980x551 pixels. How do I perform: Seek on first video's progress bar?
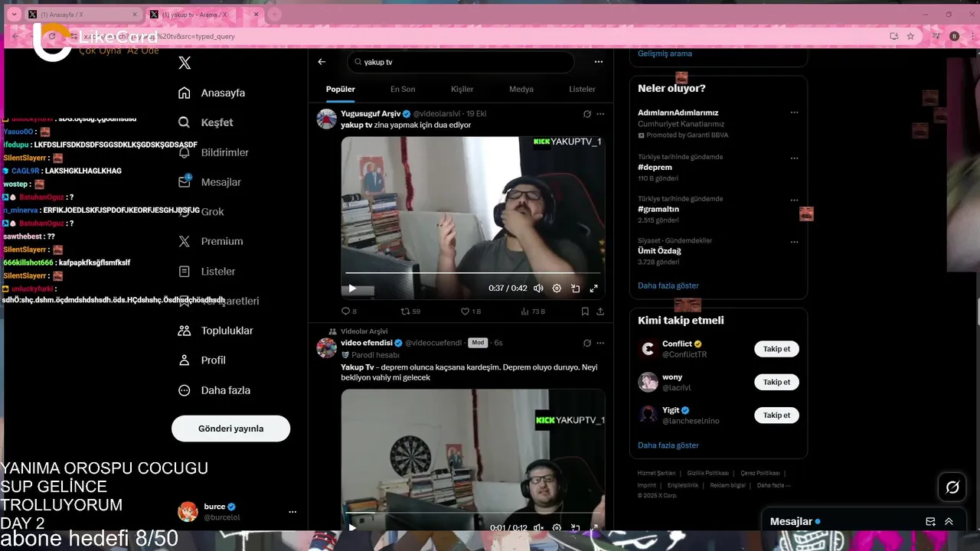472,273
